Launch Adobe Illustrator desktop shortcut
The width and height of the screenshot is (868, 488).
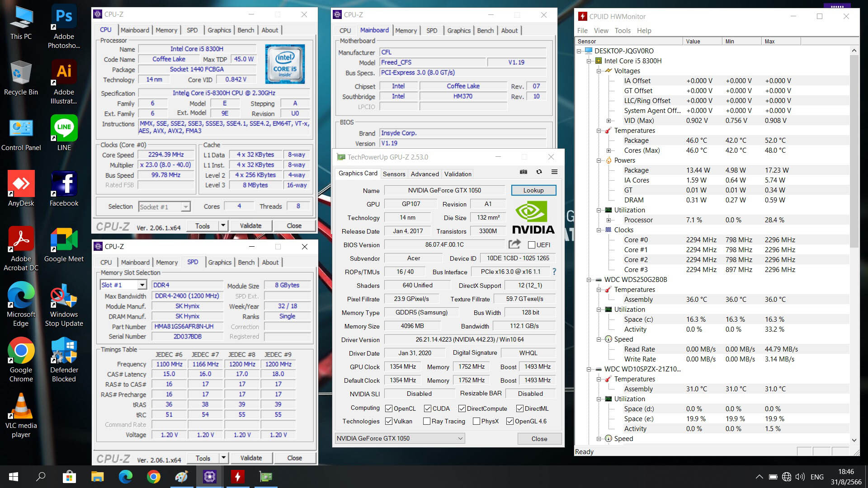pyautogui.click(x=64, y=82)
